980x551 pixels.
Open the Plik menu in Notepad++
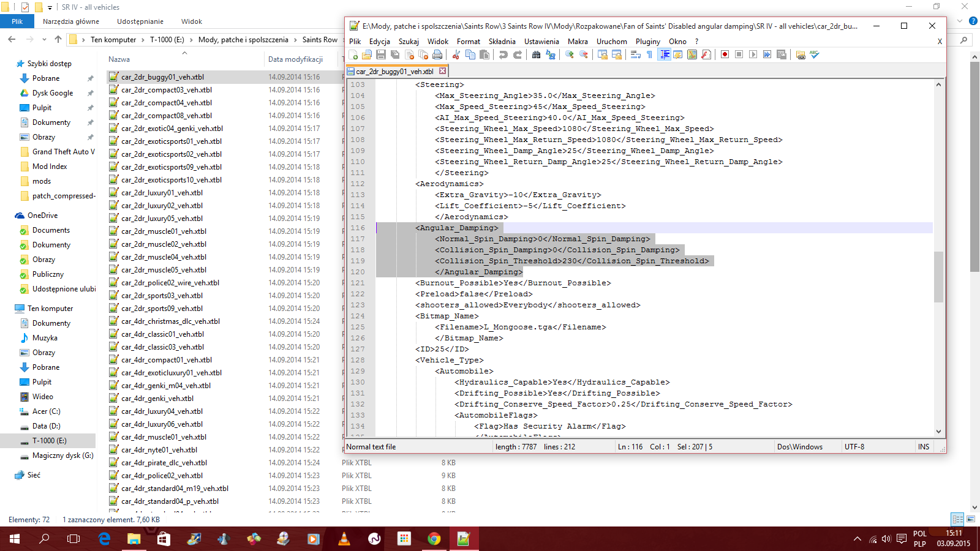(x=355, y=42)
